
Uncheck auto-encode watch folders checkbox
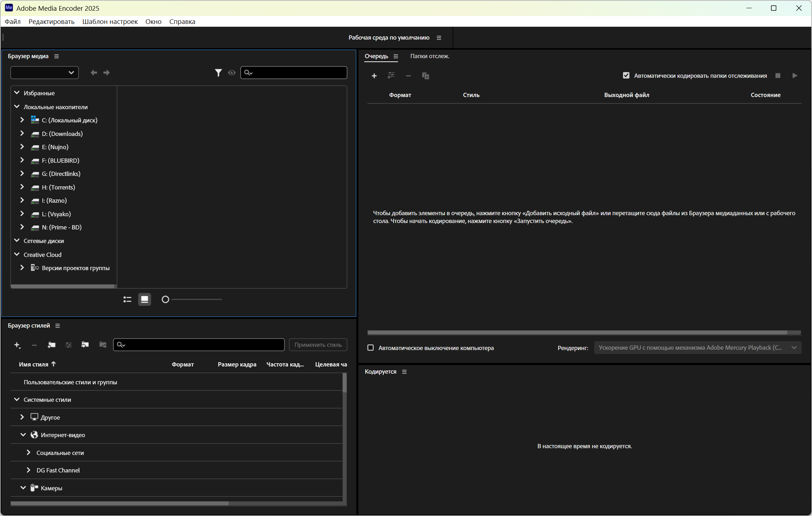click(x=626, y=76)
